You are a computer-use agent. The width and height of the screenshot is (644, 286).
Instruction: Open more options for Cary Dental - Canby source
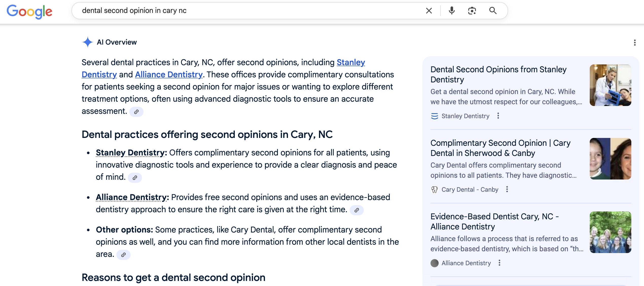(x=507, y=189)
